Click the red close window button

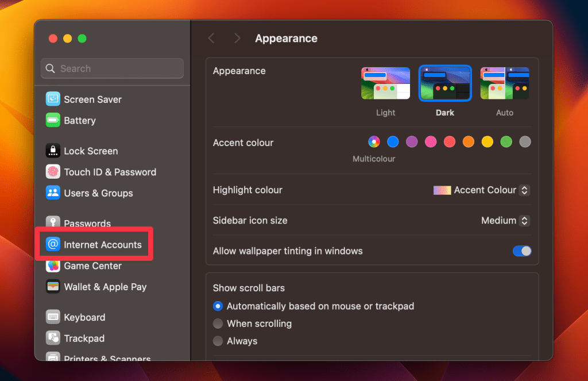click(53, 39)
